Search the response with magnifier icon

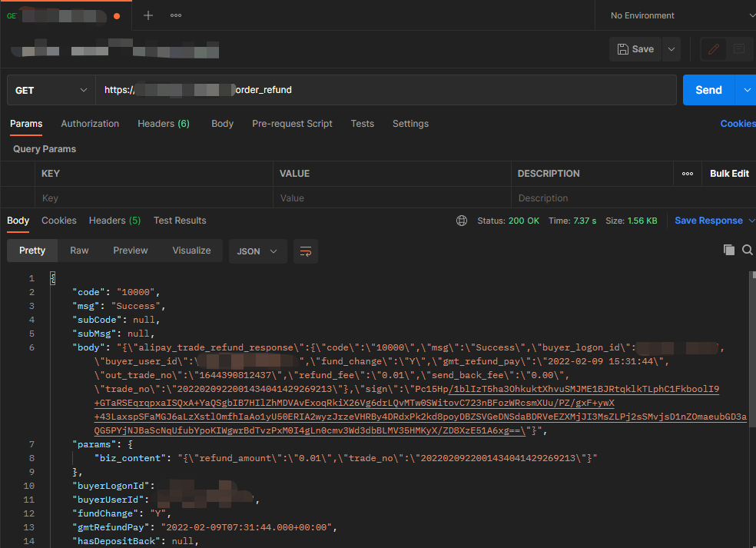pos(748,250)
